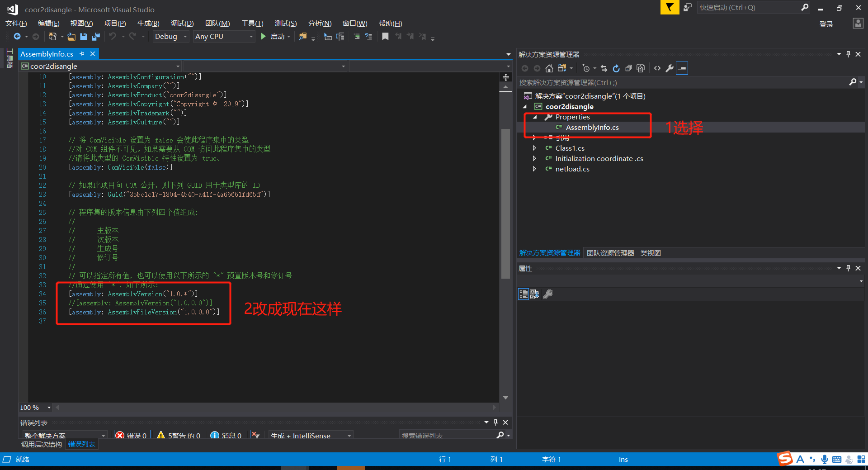Click the 搜索错误列表 search field
The width and height of the screenshot is (868, 470).
click(448, 435)
